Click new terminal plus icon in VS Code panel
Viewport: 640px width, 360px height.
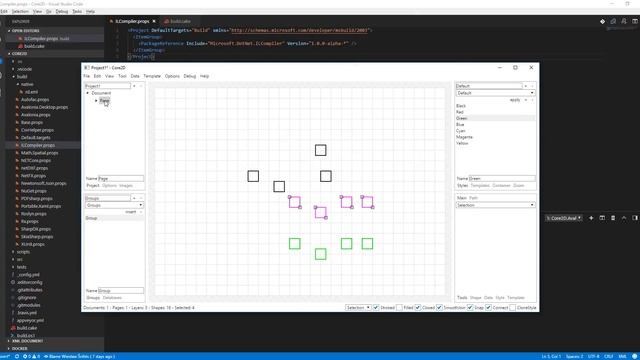(591, 218)
